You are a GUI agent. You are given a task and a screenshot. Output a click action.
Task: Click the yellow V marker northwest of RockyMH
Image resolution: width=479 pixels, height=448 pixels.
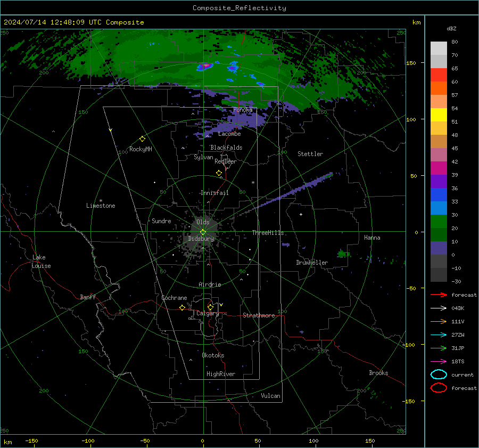click(x=111, y=130)
